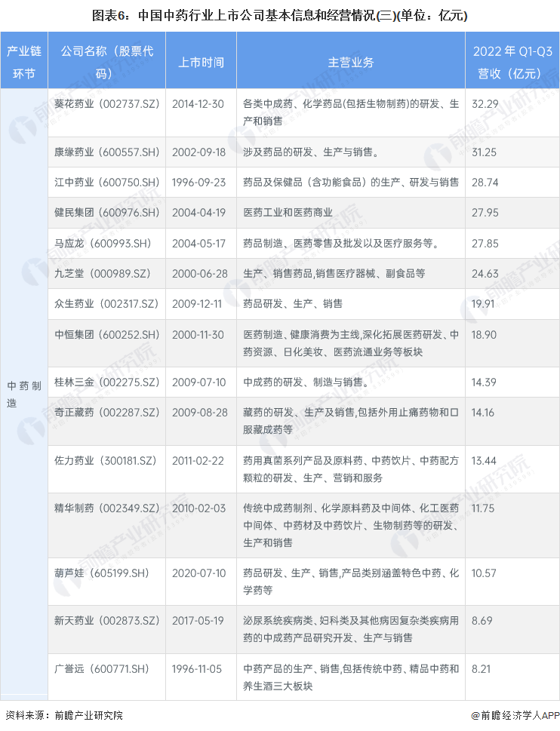Click revenue value 13.44

click(484, 461)
